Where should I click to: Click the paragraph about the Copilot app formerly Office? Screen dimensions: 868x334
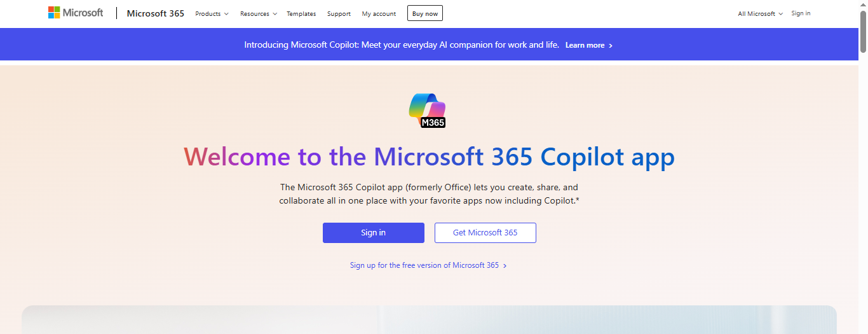click(430, 194)
